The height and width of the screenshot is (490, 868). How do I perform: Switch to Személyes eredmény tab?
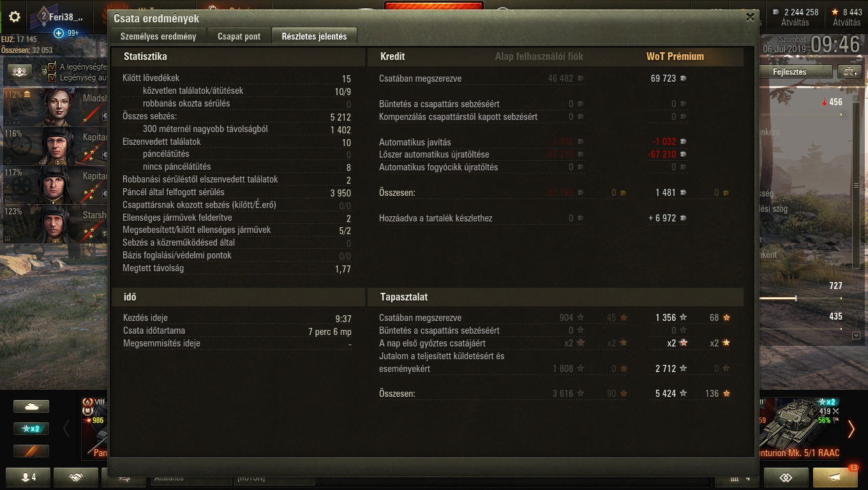tap(159, 36)
